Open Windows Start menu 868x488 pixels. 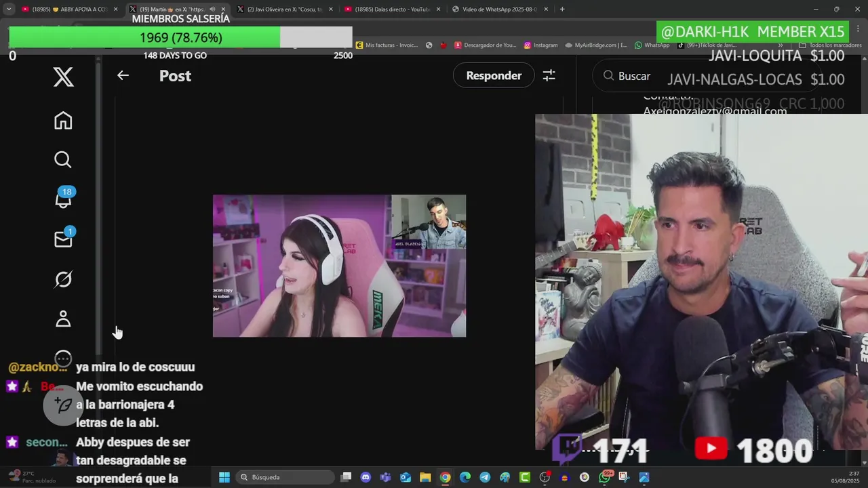224,477
